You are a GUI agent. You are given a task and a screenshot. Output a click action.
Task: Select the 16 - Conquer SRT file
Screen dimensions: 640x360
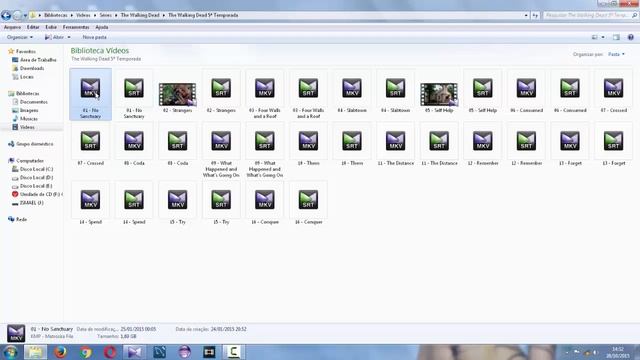point(308,204)
